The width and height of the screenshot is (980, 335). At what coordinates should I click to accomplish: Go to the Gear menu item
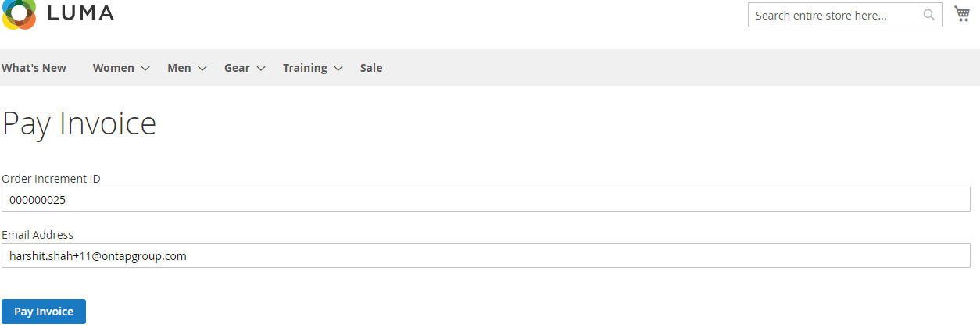237,68
